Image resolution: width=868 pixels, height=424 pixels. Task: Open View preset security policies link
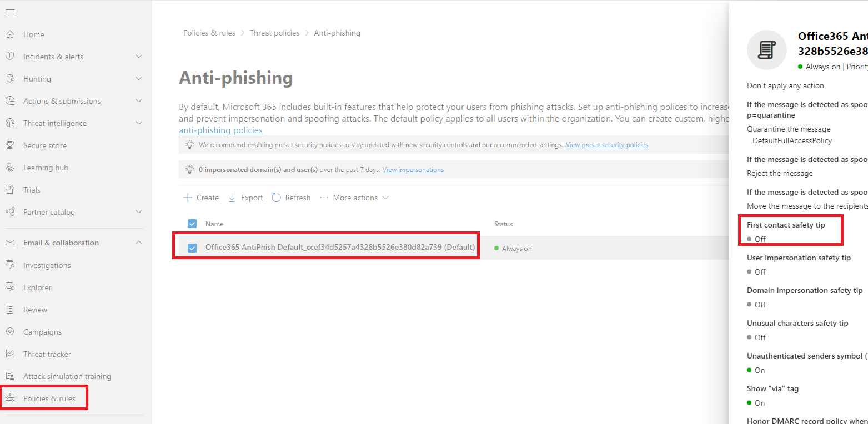pyautogui.click(x=607, y=145)
